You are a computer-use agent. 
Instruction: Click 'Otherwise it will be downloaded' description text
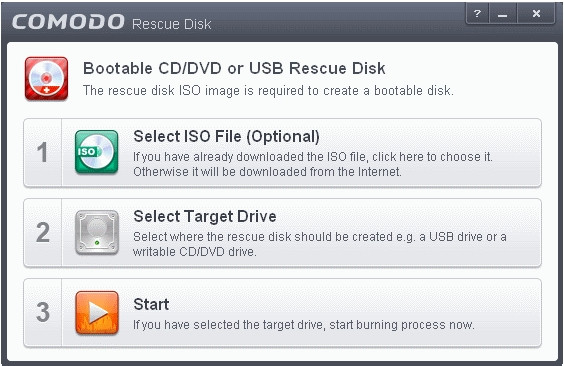coord(267,172)
